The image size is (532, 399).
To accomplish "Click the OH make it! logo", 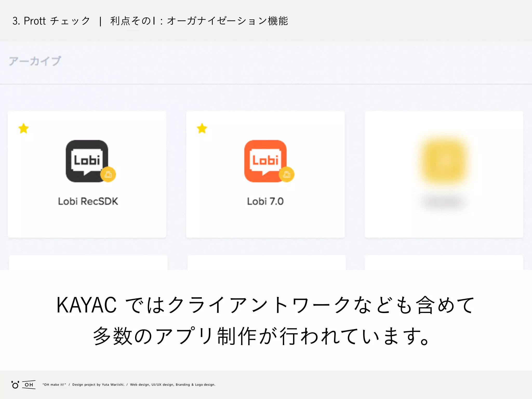I will coord(23,384).
